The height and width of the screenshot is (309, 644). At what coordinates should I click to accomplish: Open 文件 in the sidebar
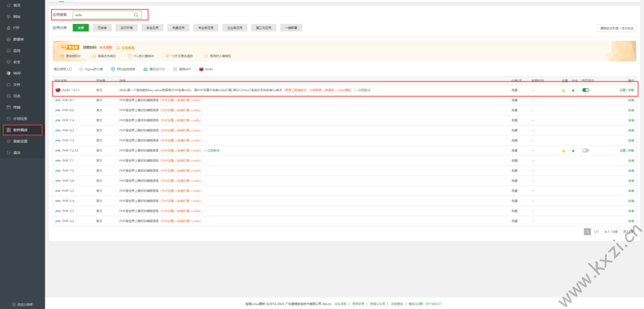[16, 85]
